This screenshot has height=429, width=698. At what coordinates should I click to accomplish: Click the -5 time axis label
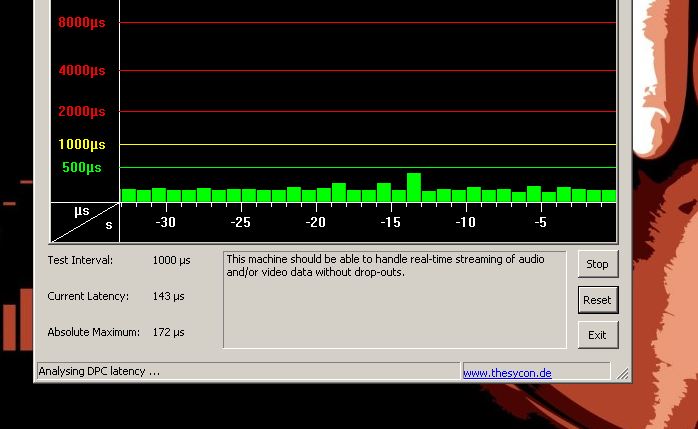coord(540,222)
